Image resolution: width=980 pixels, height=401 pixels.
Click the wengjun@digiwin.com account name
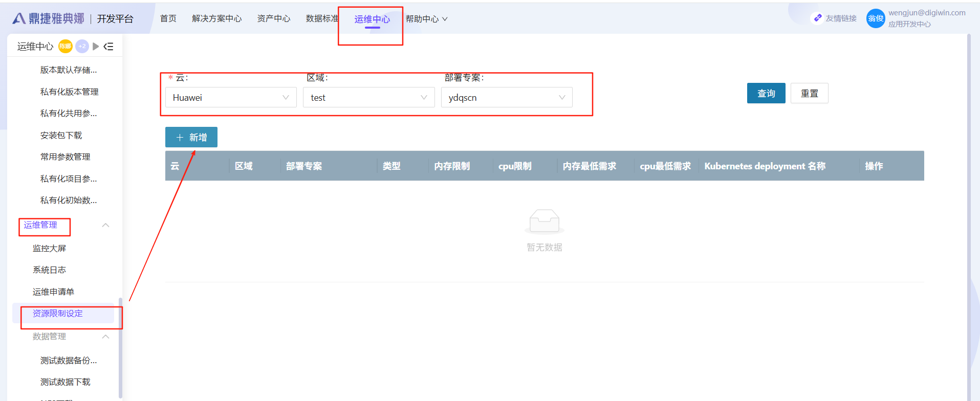(927, 13)
